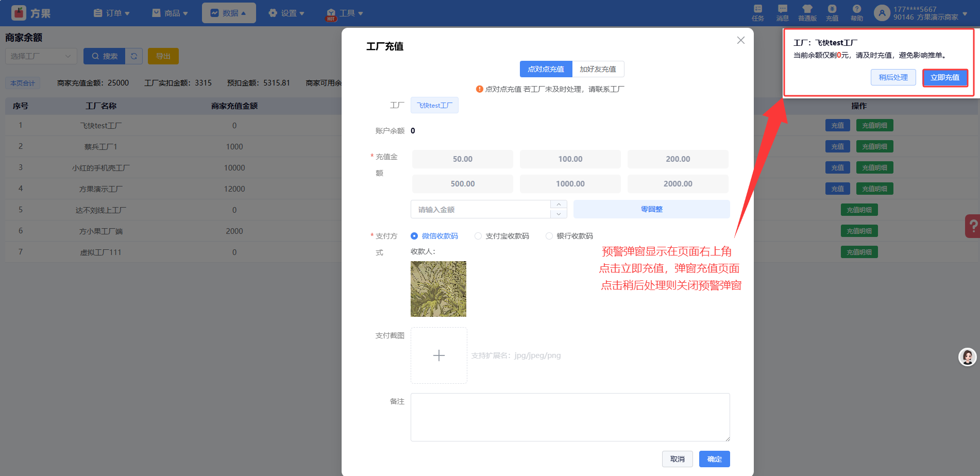Expand the user account dropdown arrow
This screenshot has width=980, height=476.
tap(965, 13)
